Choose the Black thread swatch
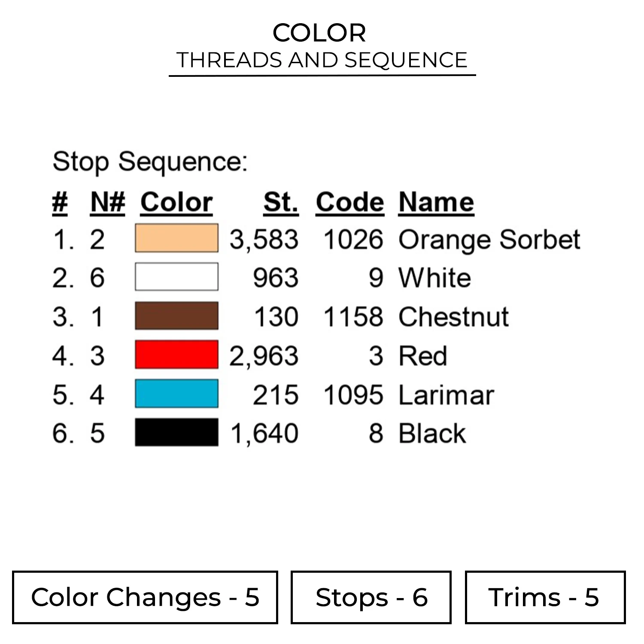This screenshot has height=644, width=644. (x=176, y=432)
